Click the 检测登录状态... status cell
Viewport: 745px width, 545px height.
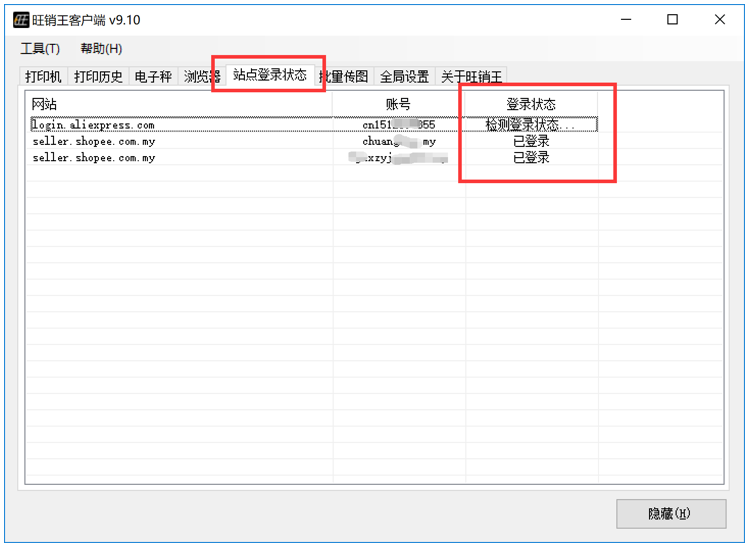[531, 125]
